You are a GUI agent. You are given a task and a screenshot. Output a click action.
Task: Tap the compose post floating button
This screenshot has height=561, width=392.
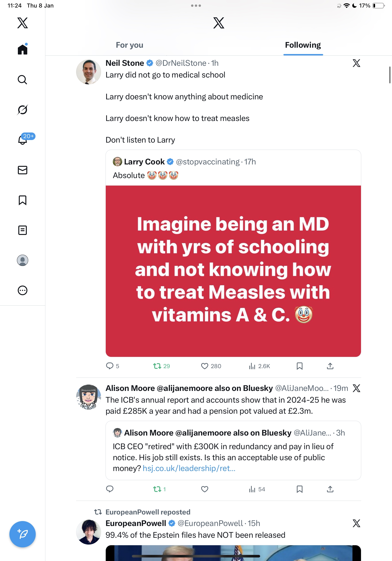point(23,534)
